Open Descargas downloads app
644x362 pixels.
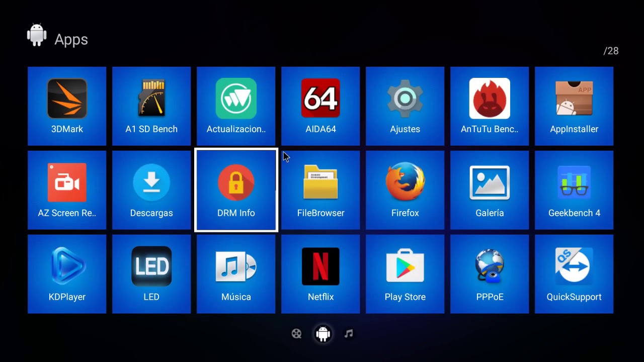(x=151, y=190)
